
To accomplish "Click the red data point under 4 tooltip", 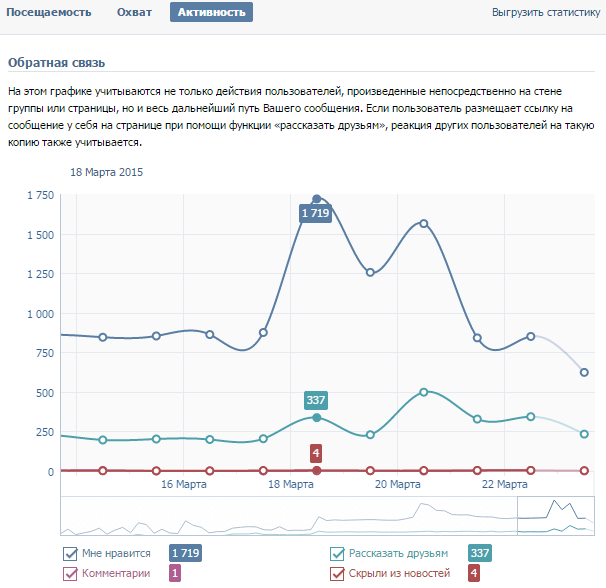I will [x=317, y=470].
